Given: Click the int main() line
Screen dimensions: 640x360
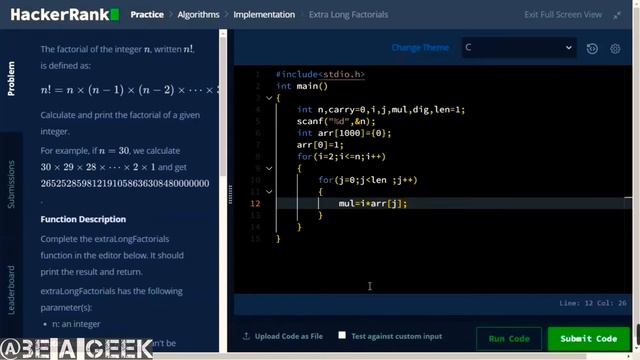Looking at the screenshot, I should tap(302, 86).
